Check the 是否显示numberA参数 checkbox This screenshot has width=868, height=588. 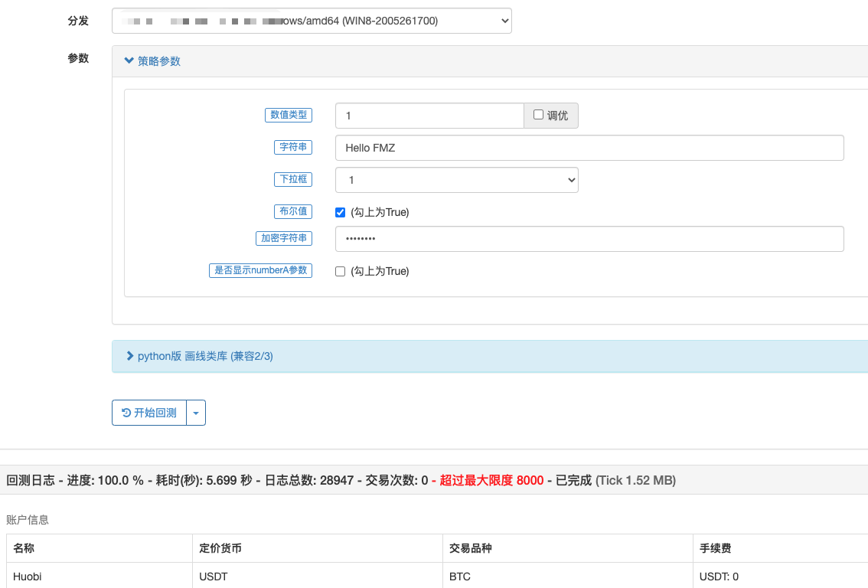(x=340, y=271)
